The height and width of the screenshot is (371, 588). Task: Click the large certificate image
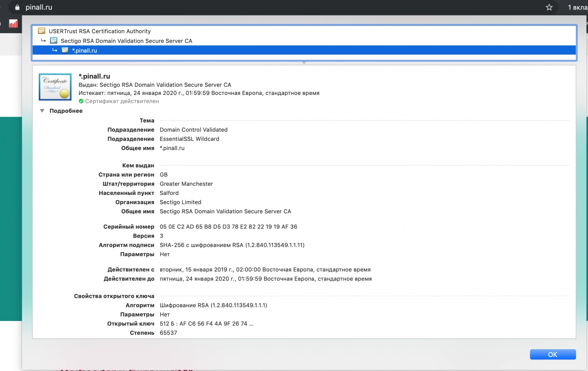(55, 87)
